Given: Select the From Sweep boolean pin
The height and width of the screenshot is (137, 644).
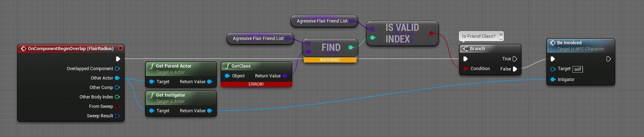Looking at the screenshot, I should click(x=117, y=106).
